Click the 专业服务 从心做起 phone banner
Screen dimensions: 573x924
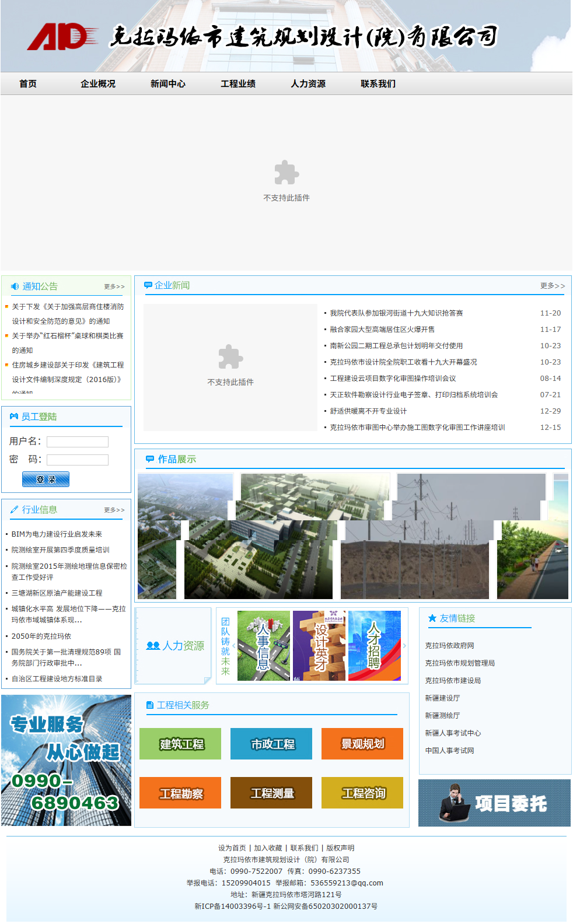66,760
